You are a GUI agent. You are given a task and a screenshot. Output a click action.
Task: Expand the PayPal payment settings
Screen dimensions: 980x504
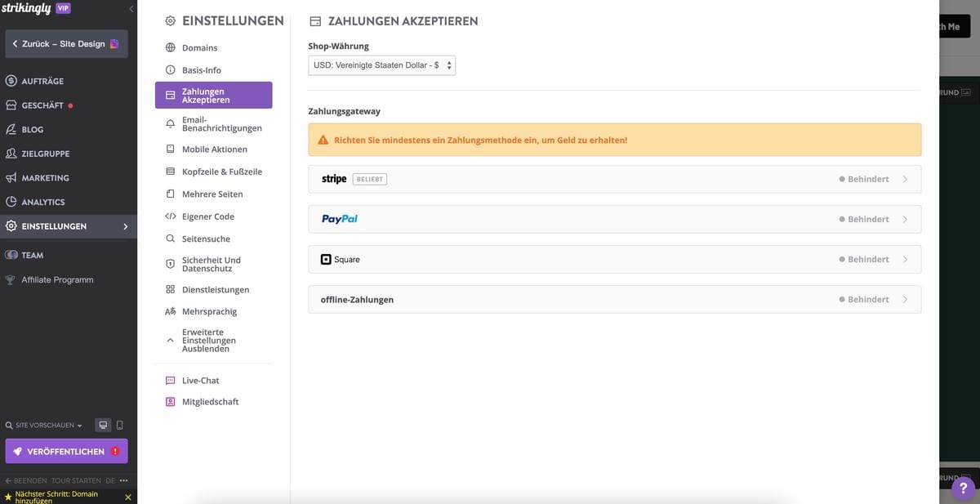612,219
